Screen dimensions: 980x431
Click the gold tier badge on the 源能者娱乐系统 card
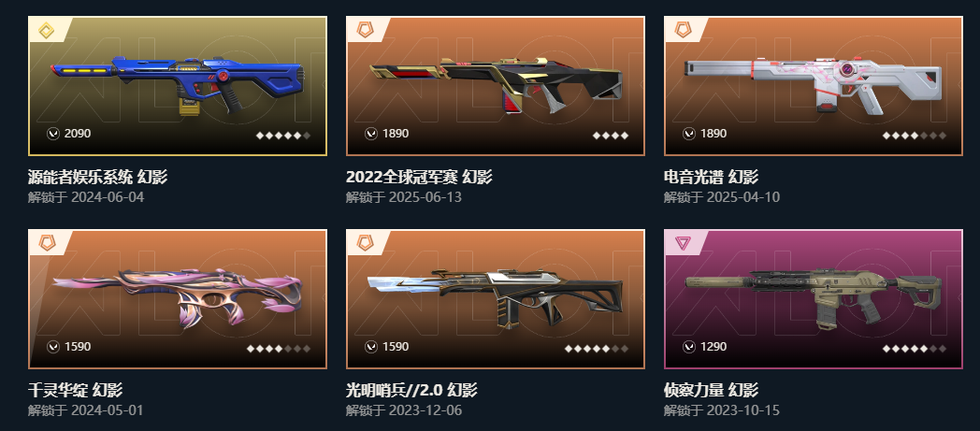(x=46, y=30)
